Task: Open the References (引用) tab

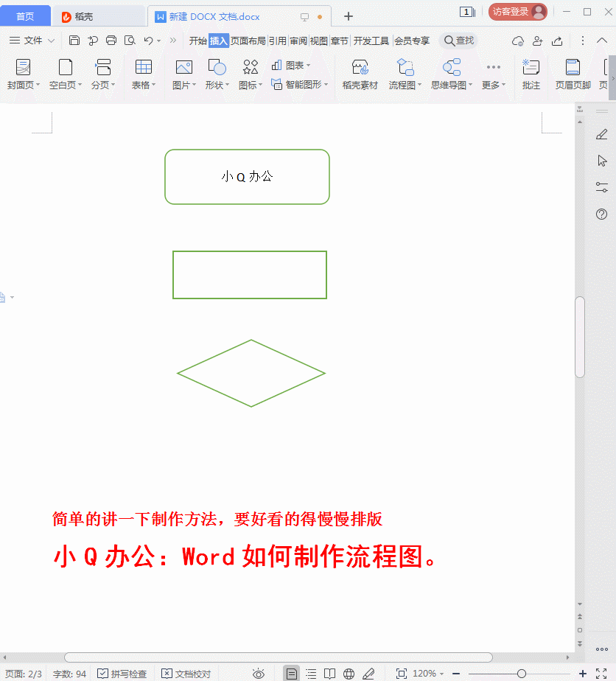Action: (x=277, y=41)
